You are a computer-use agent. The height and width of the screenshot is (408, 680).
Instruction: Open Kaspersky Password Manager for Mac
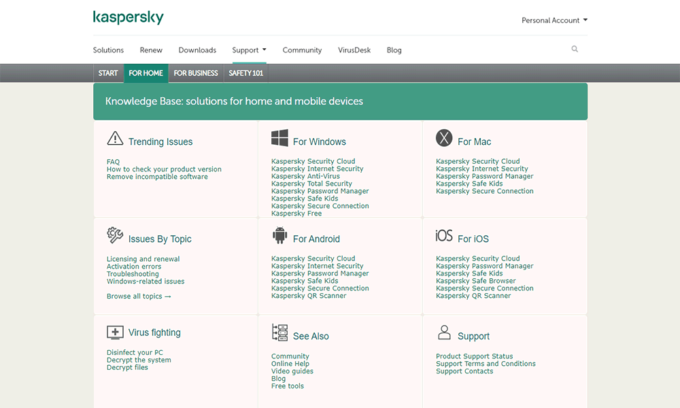click(x=484, y=176)
